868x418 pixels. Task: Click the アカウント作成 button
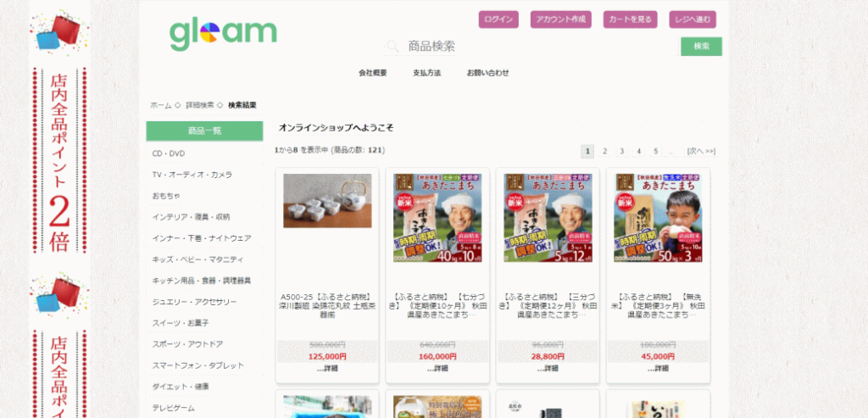point(560,20)
